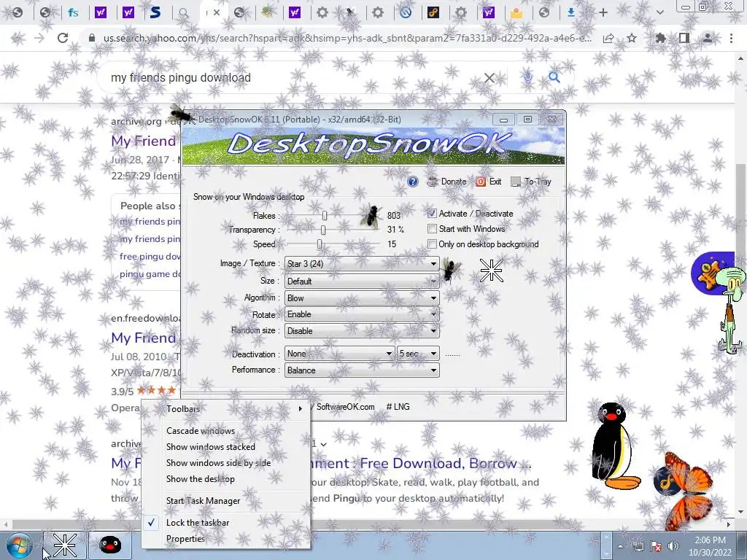Enable Start with Windows checkbox
Screen dimensions: 747x560
[x=432, y=228]
